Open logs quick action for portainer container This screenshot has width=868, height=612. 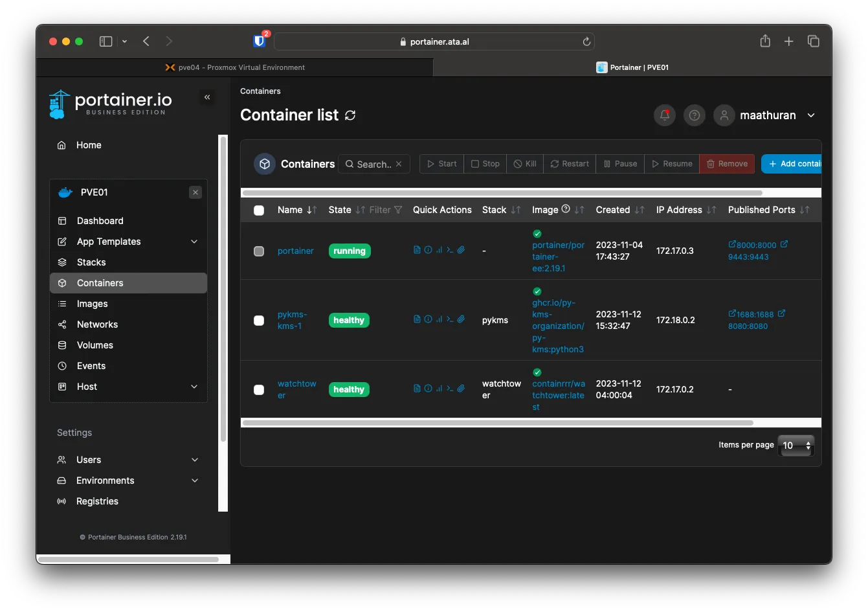[417, 250]
